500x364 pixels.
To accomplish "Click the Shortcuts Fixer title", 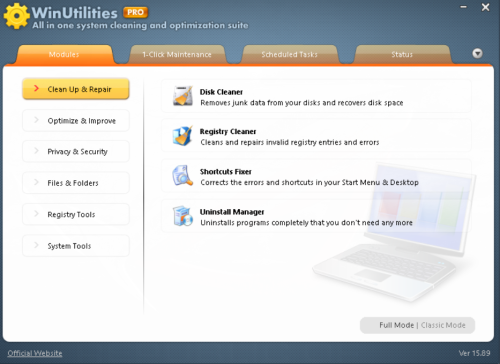I will (x=226, y=172).
